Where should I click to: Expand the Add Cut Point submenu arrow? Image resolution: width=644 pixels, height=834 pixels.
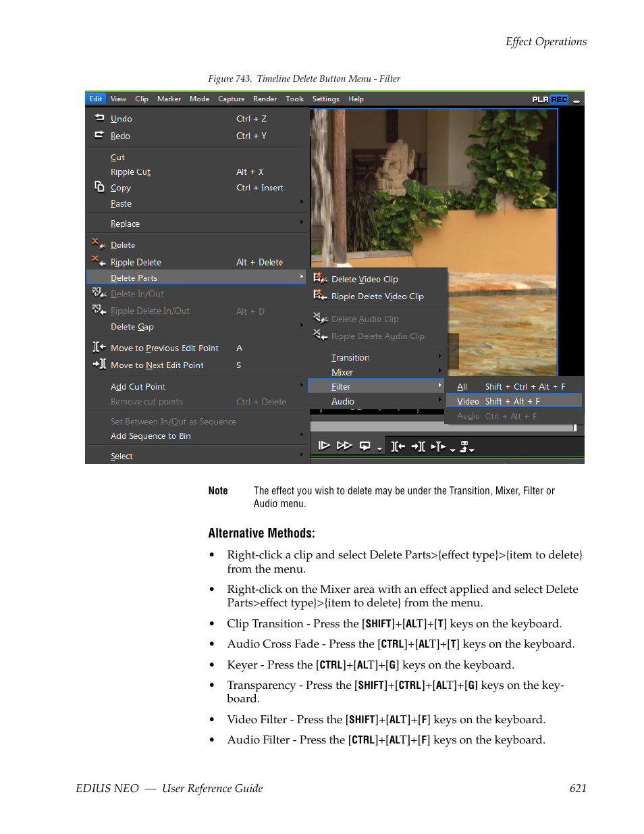302,385
